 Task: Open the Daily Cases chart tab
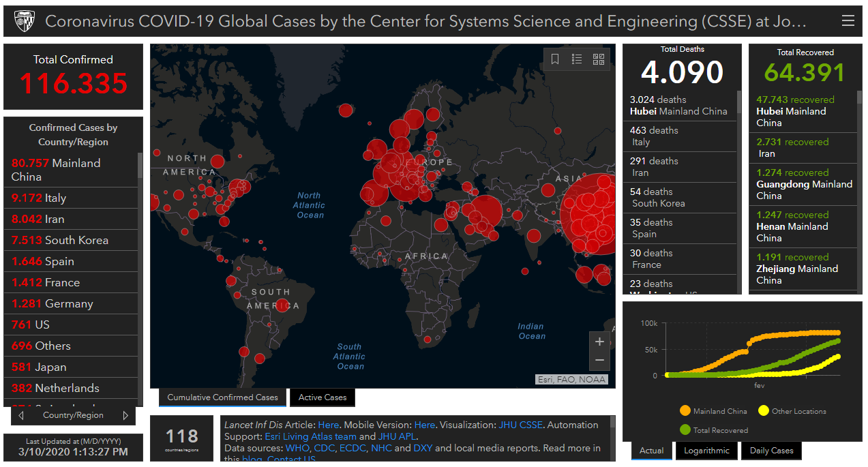[x=771, y=451]
